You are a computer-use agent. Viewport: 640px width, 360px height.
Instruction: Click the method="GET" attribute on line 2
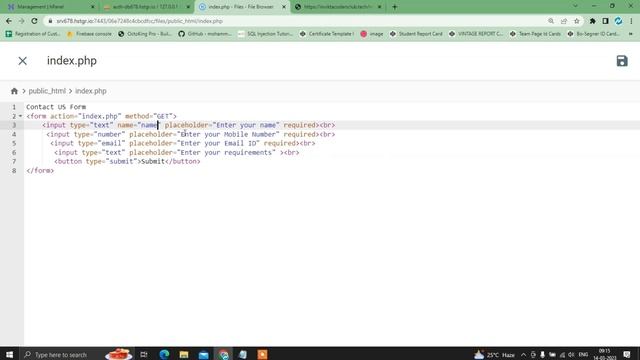pos(149,116)
